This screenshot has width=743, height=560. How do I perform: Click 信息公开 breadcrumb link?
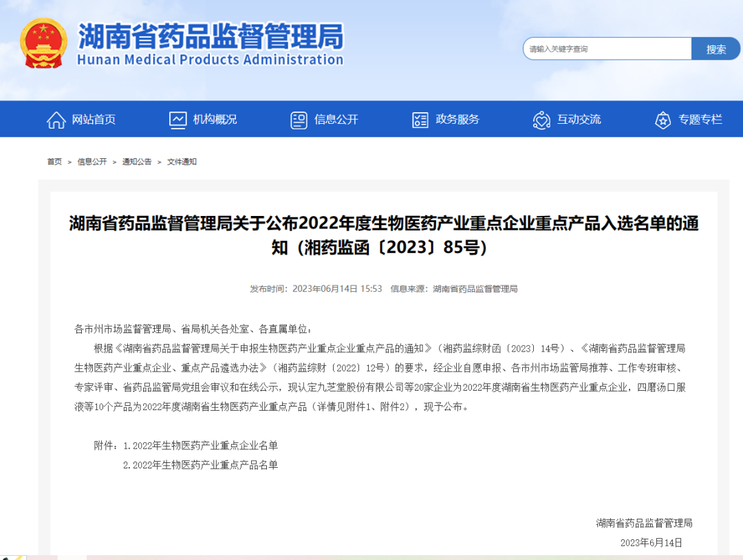[x=91, y=162]
